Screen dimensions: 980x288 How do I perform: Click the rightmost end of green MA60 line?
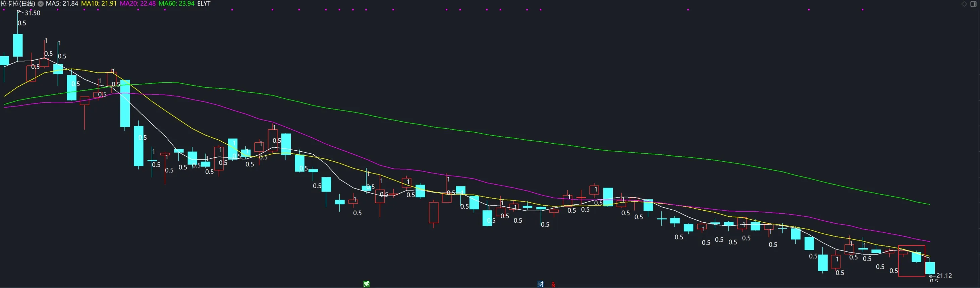(x=929, y=204)
